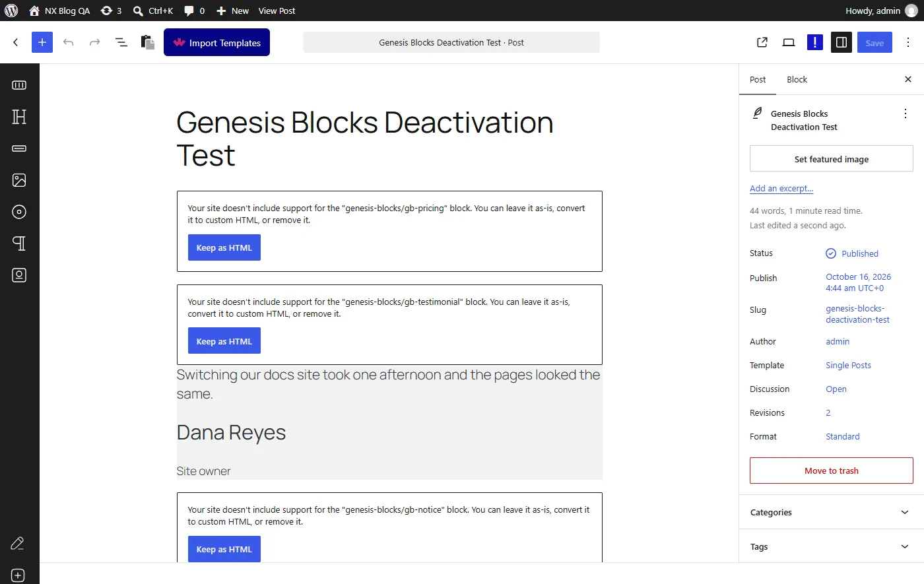Click Set featured image
The height and width of the screenshot is (584, 924).
832,159
